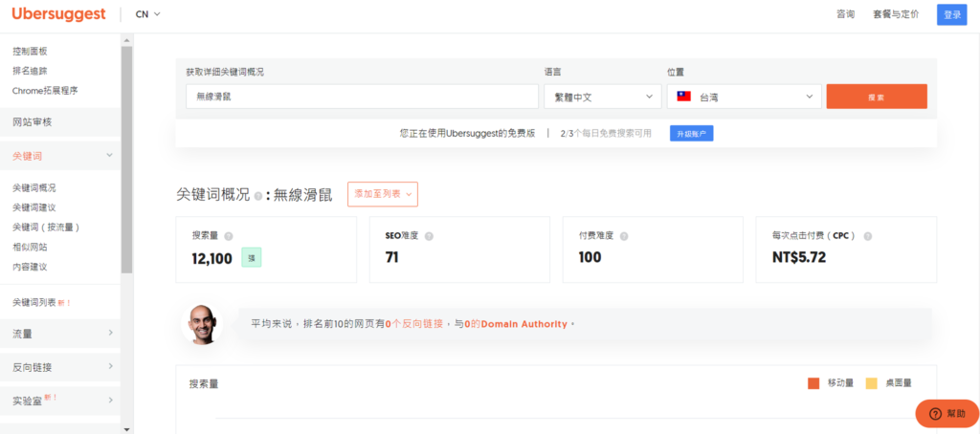Click the orange 搜索 button

pos(877,97)
